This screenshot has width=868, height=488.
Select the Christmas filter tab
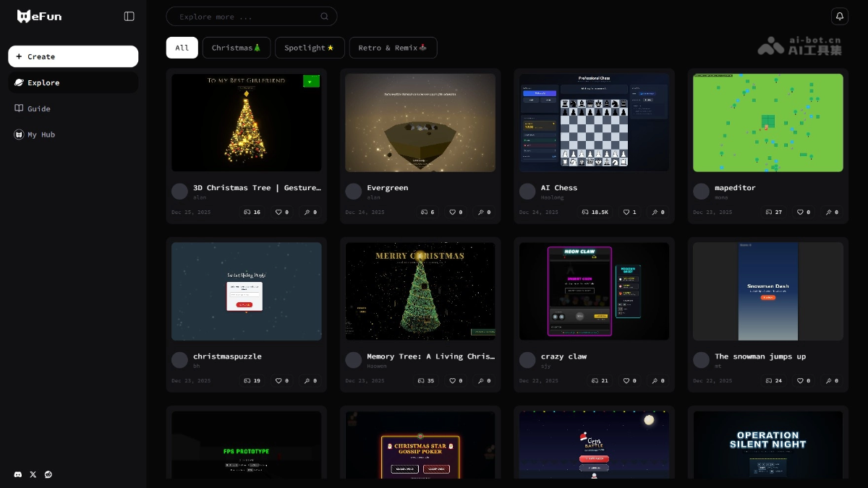pyautogui.click(x=237, y=48)
